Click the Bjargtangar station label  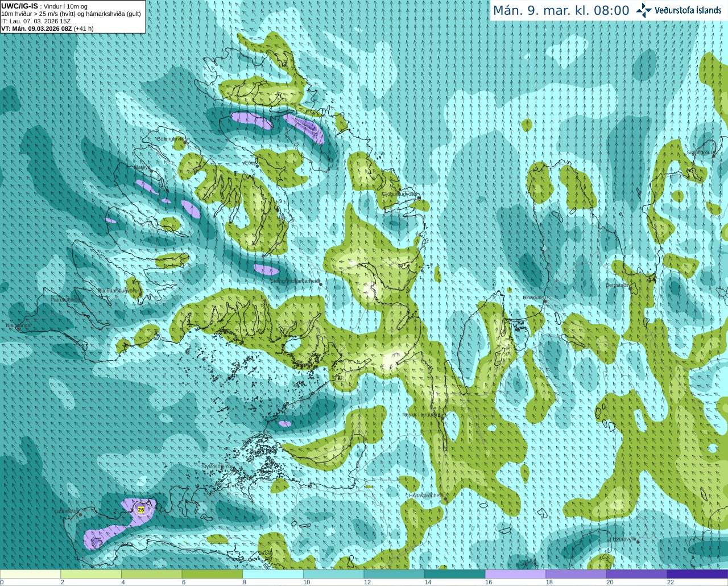[19, 325]
